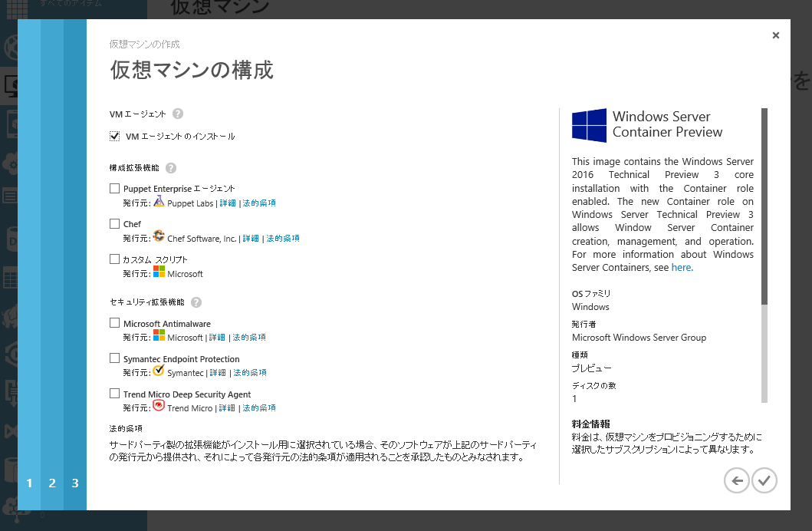
Task: Open Chef Software 法的条項 link
Action: pos(283,239)
